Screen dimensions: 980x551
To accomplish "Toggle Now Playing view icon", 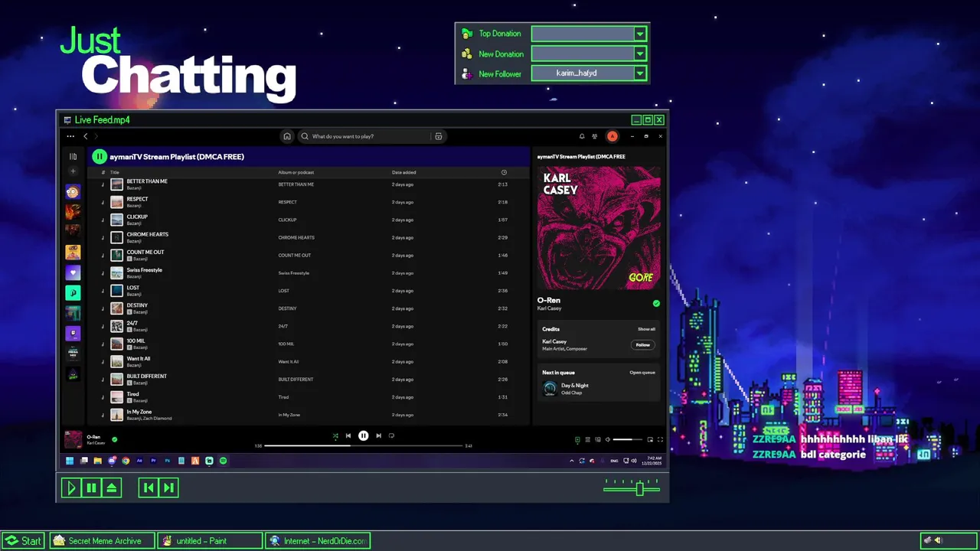I will (x=577, y=439).
